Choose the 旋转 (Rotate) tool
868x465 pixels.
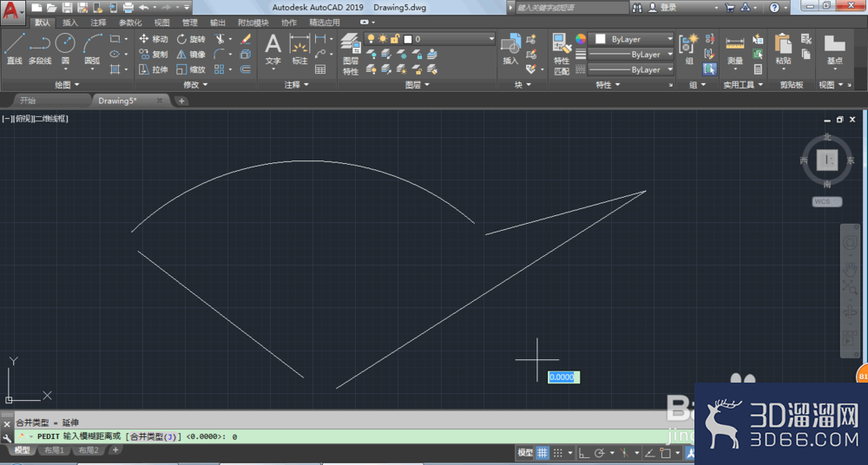point(191,39)
